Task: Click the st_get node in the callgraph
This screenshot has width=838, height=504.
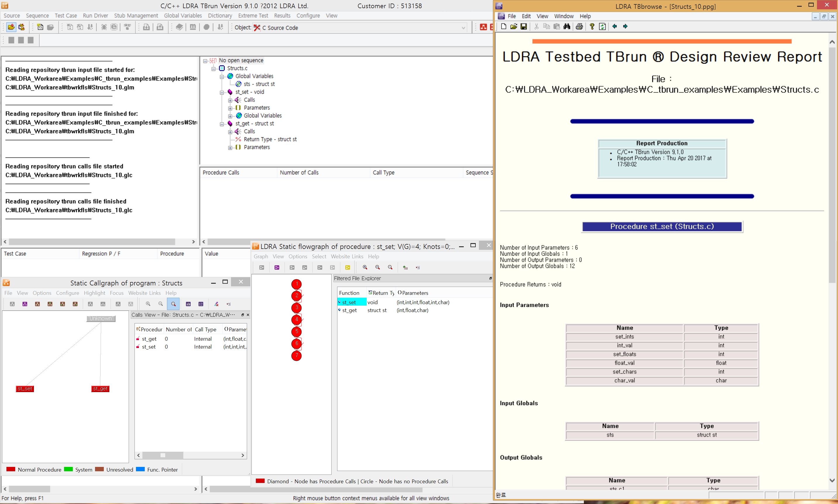Action: tap(100, 389)
